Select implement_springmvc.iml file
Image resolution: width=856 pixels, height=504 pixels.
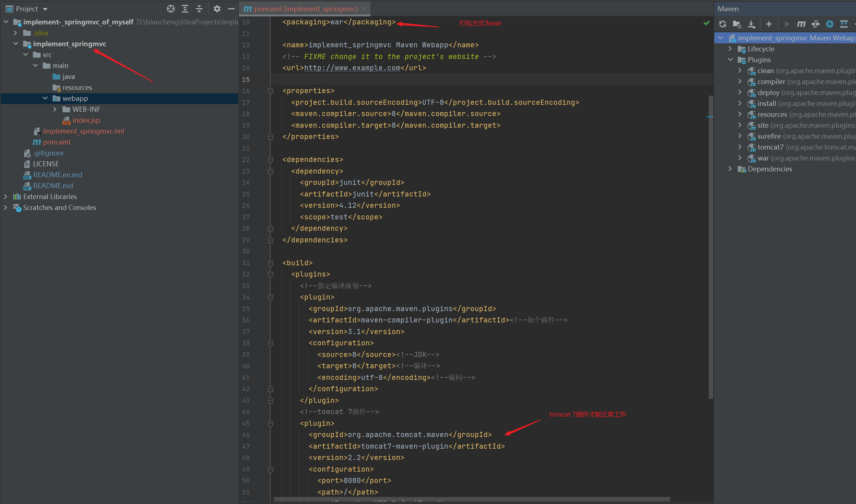[x=83, y=131]
